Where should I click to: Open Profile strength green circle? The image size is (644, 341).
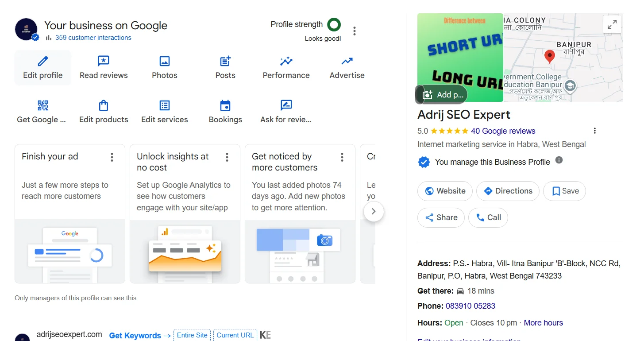[334, 24]
